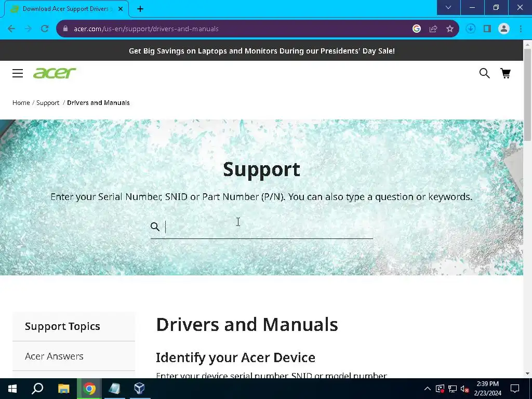Click the security tray icon with red dot
532x399 pixels.
pos(440,389)
